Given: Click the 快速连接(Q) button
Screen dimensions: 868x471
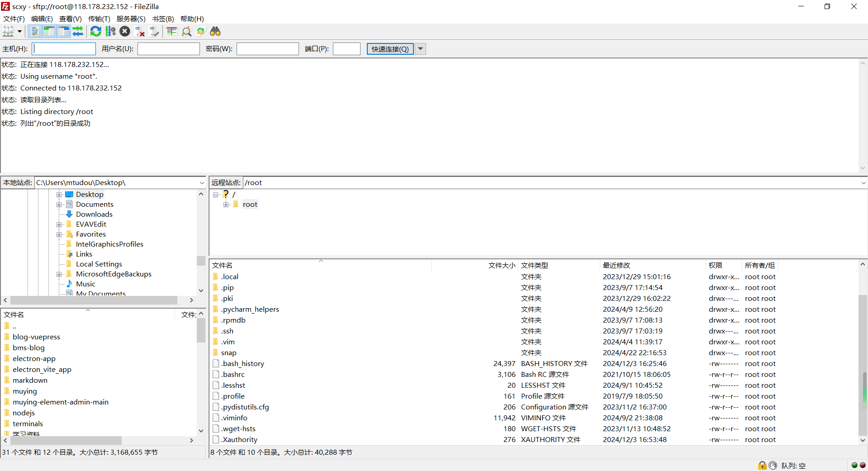Looking at the screenshot, I should (390, 49).
